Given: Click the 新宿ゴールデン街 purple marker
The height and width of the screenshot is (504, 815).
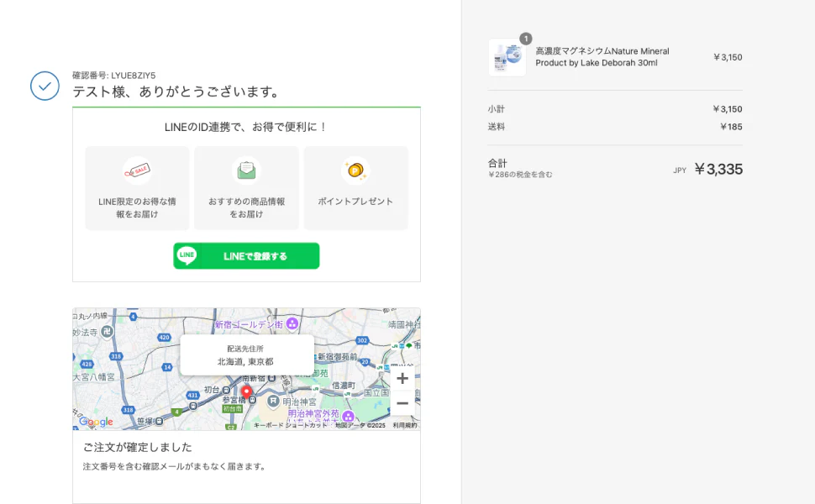Looking at the screenshot, I should point(292,323).
